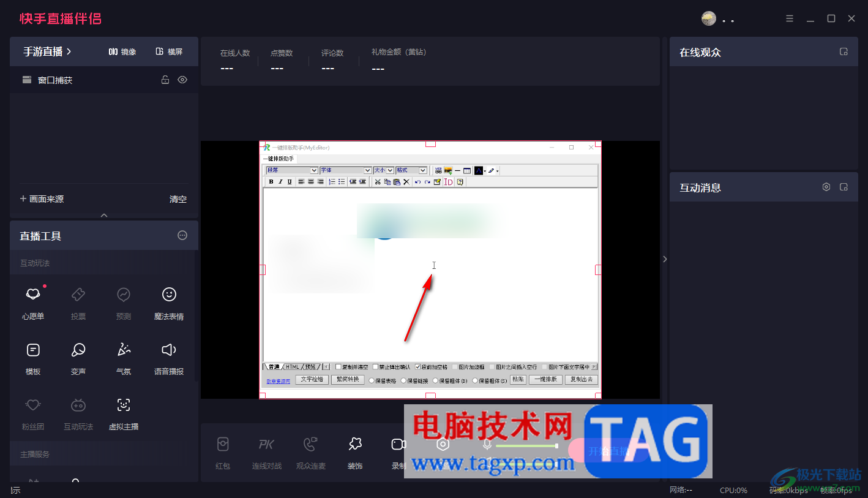Viewport: 868px width, 498px height.
Task: Toggle visibility eye of 窗口捕获 source
Action: (182, 80)
